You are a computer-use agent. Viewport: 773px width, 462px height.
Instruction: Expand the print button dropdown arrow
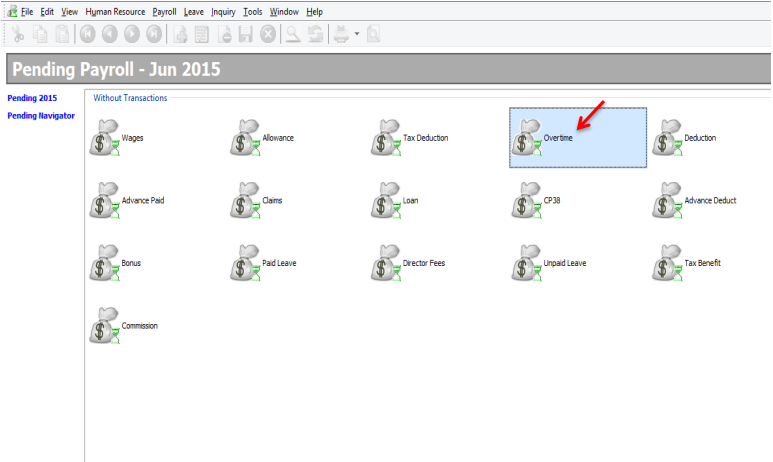coord(356,34)
